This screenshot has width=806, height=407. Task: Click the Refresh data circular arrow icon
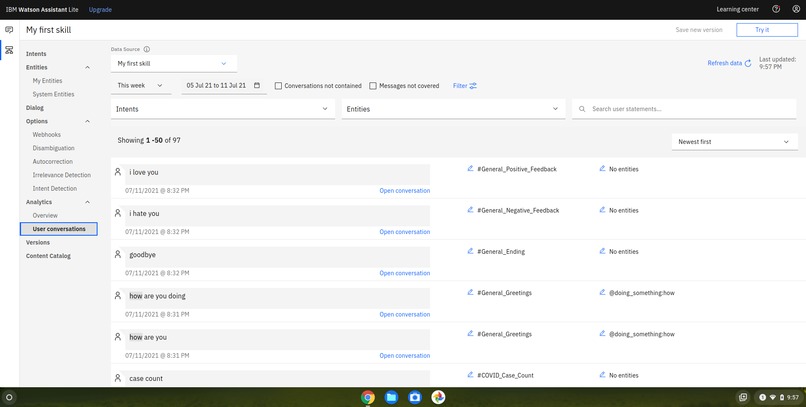tap(748, 63)
